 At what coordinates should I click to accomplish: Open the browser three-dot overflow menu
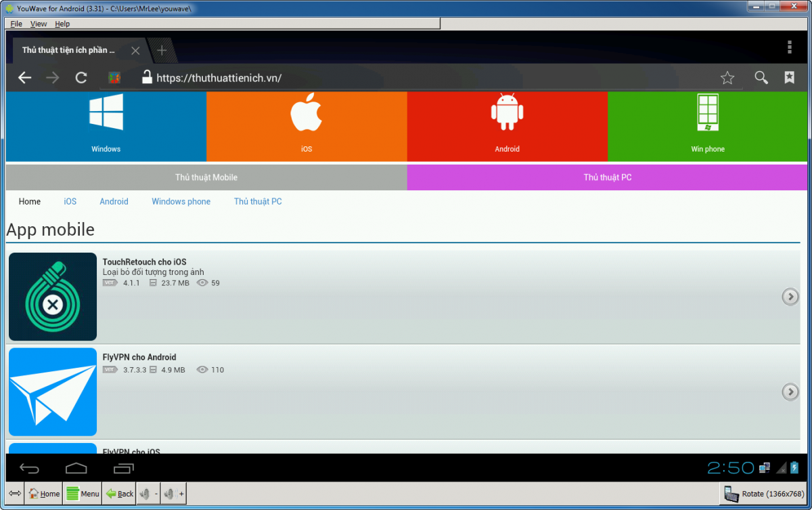[789, 47]
